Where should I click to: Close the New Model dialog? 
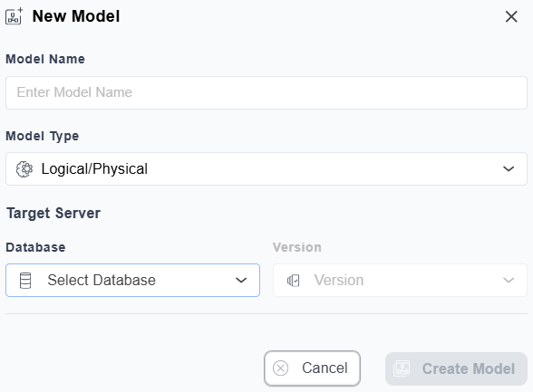(511, 16)
